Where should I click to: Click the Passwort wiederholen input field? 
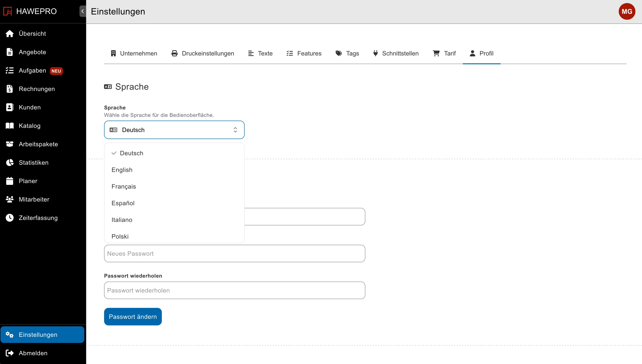pos(234,290)
